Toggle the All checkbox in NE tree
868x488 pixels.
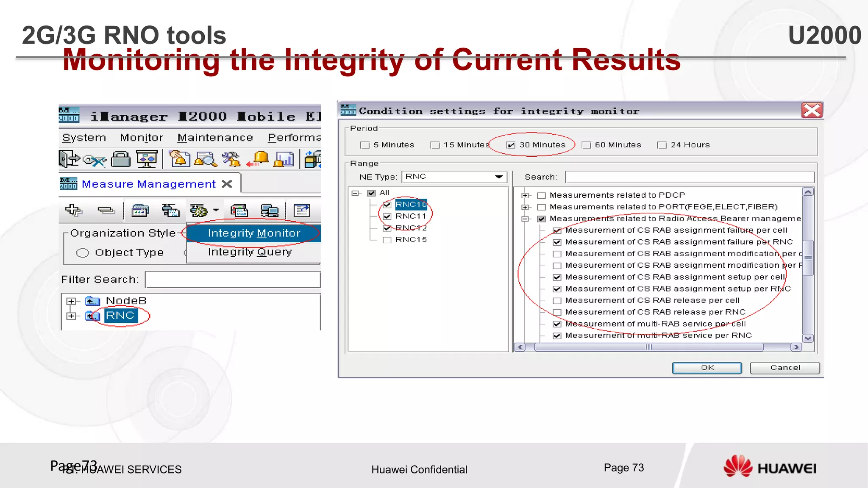tap(372, 193)
